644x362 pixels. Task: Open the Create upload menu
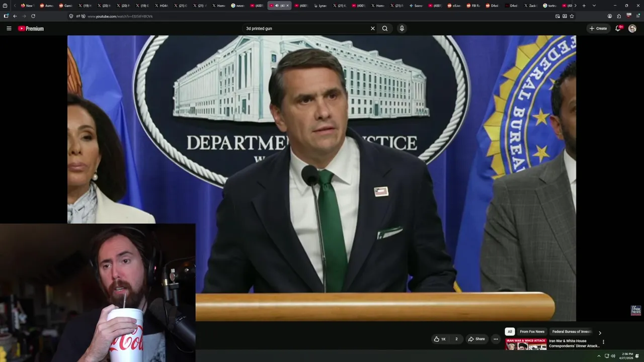pyautogui.click(x=598, y=29)
